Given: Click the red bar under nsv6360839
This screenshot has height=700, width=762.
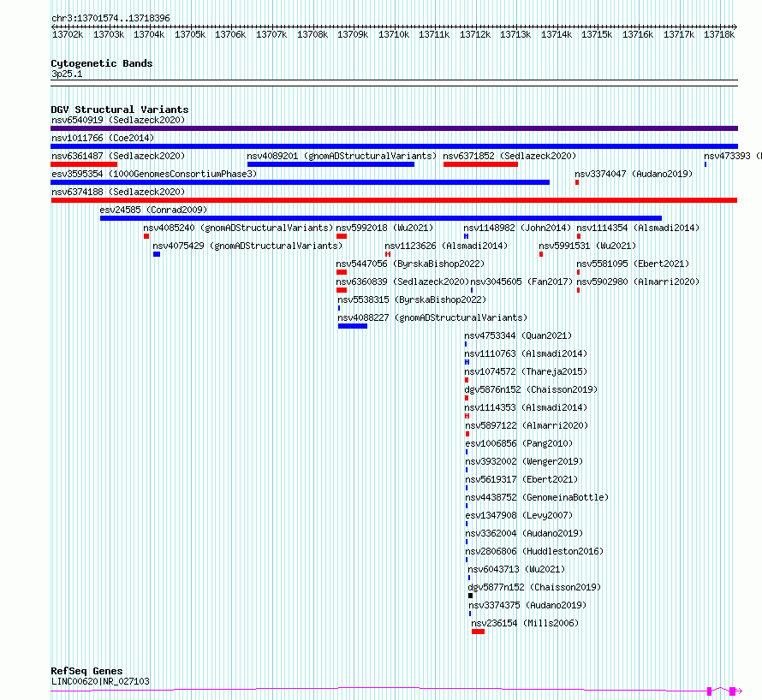Looking at the screenshot, I should click(342, 290).
